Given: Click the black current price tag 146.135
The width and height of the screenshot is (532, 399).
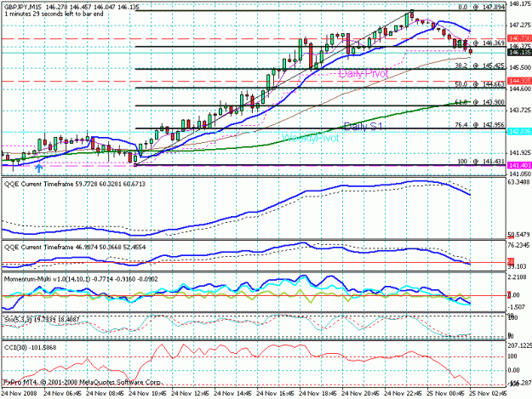Looking at the screenshot, I should pyautogui.click(x=519, y=52).
